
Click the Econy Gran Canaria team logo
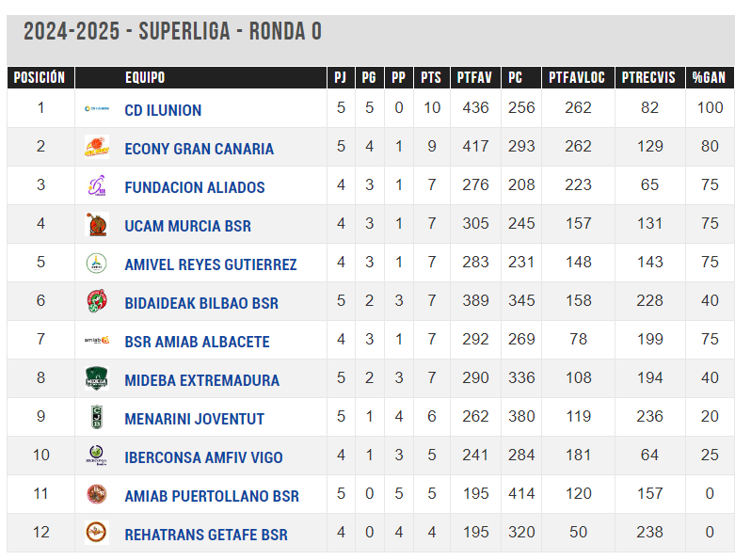[x=97, y=147]
